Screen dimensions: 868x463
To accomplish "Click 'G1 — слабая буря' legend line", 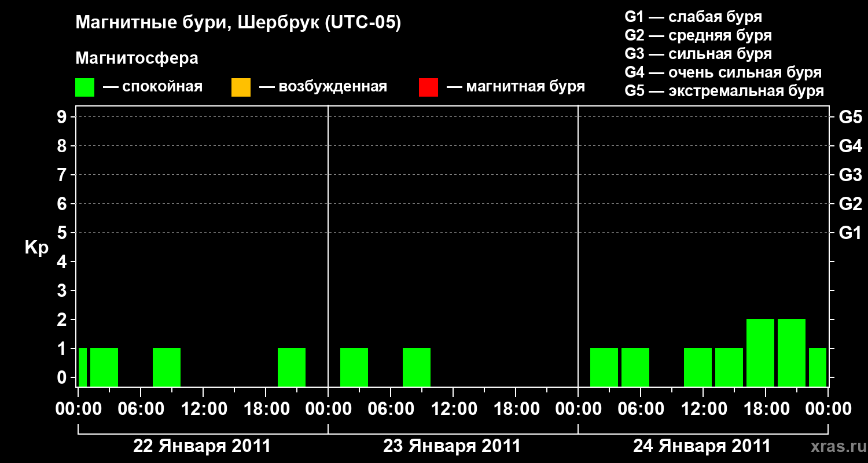I will 693,17.
